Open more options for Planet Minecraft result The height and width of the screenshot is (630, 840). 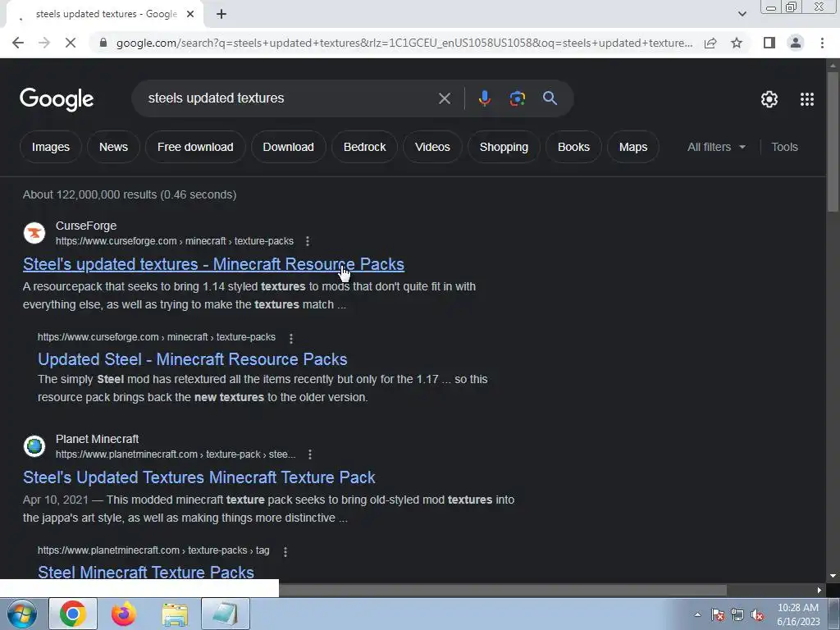pos(309,454)
